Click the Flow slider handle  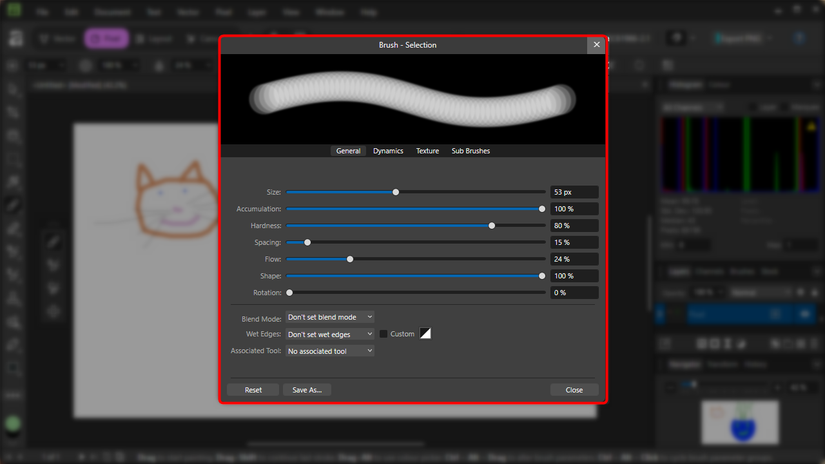(x=350, y=259)
